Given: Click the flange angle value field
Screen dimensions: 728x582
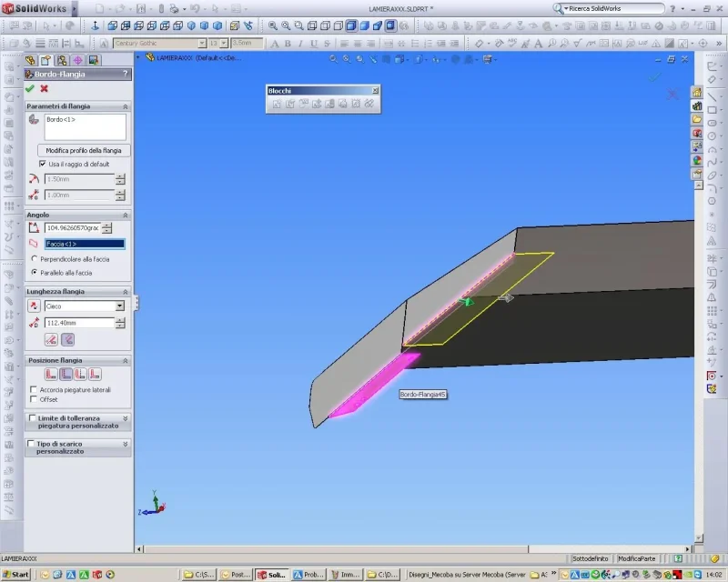Looking at the screenshot, I should click(x=73, y=228).
